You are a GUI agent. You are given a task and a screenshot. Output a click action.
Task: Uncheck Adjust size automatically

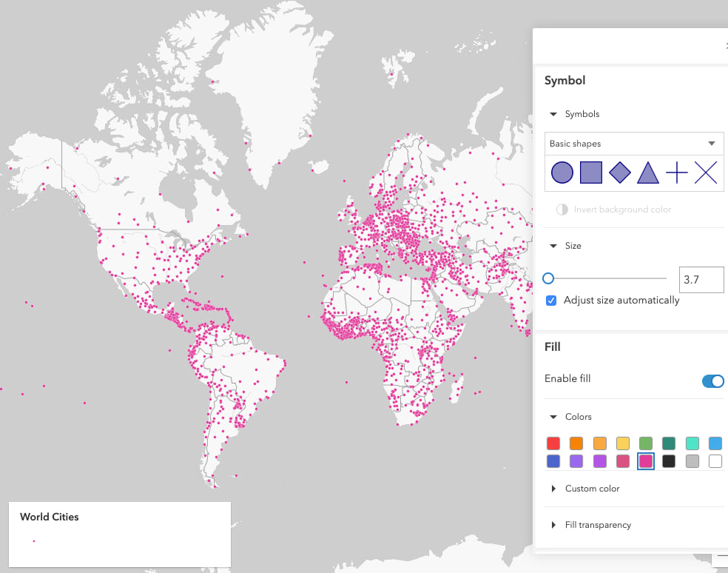click(551, 301)
